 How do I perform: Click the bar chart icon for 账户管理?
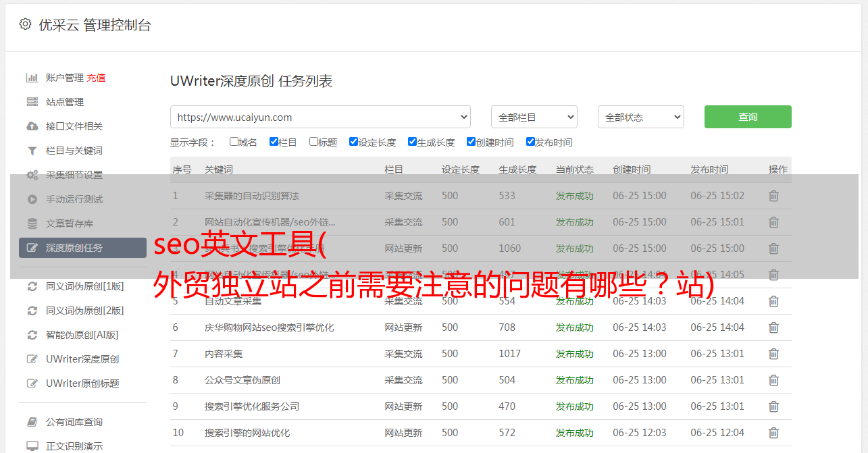pos(32,78)
